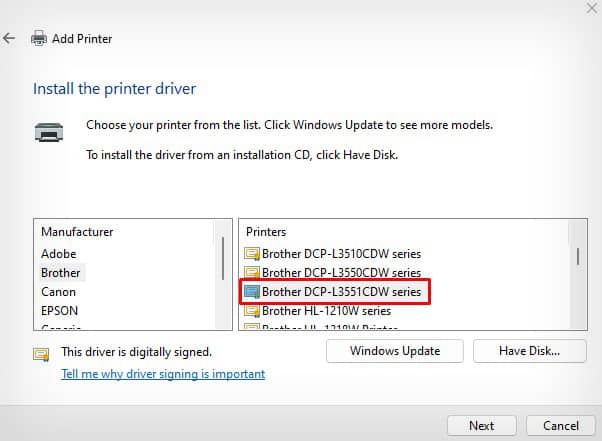
Task: Select Brother HL-1210W series printer
Action: click(326, 311)
